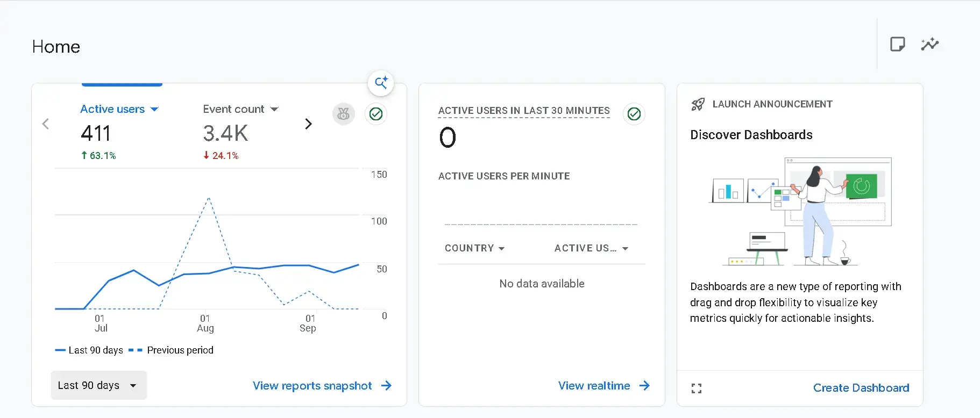The height and width of the screenshot is (418, 980).
Task: Open the Event count metric dropdown
Action: click(240, 109)
